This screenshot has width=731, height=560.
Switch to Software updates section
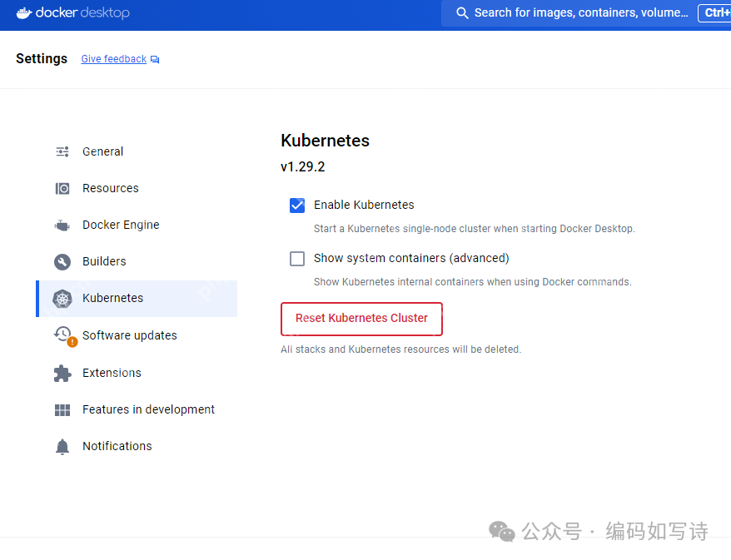coord(129,335)
